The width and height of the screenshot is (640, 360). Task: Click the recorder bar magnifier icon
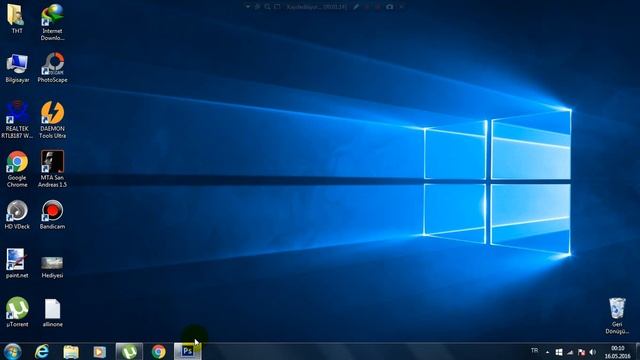pyautogui.click(x=267, y=7)
